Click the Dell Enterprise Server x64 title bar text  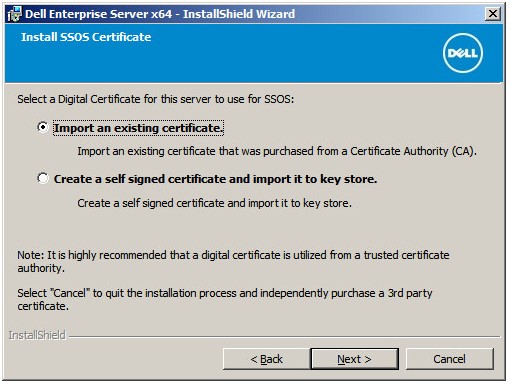point(160,14)
